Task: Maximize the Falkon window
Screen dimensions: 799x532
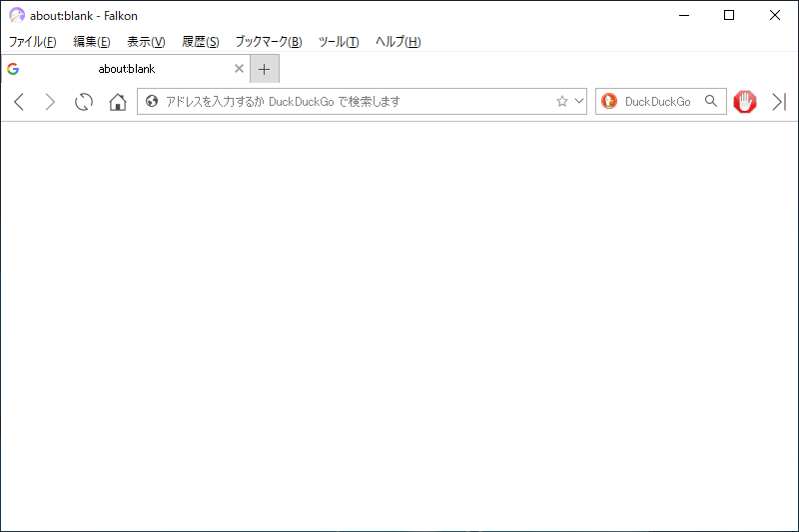Action: pyautogui.click(x=729, y=15)
